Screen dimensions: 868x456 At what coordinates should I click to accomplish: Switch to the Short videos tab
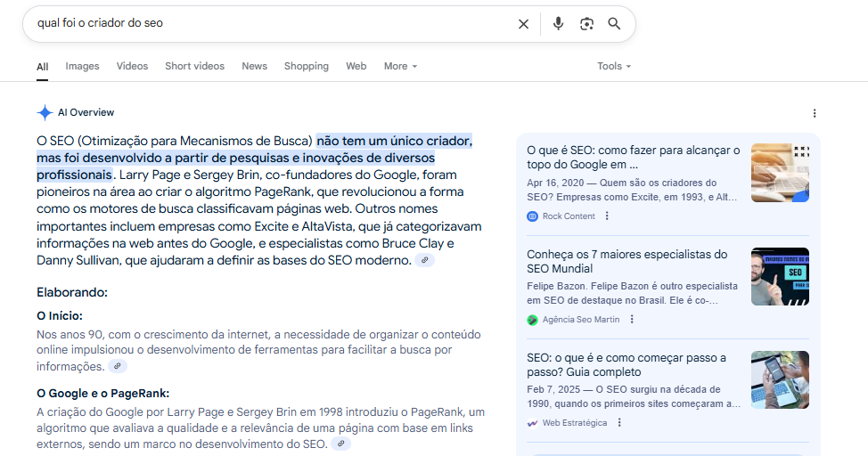click(194, 66)
